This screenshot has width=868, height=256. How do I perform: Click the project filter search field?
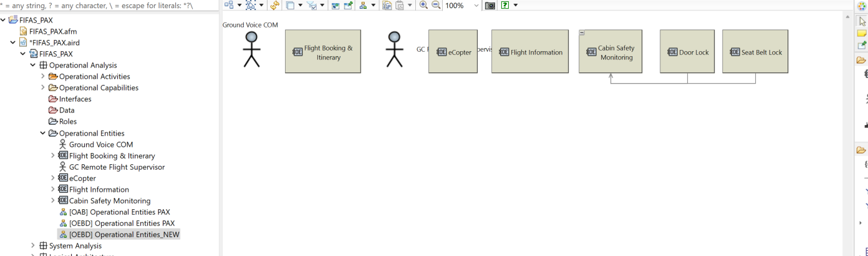pos(109,6)
